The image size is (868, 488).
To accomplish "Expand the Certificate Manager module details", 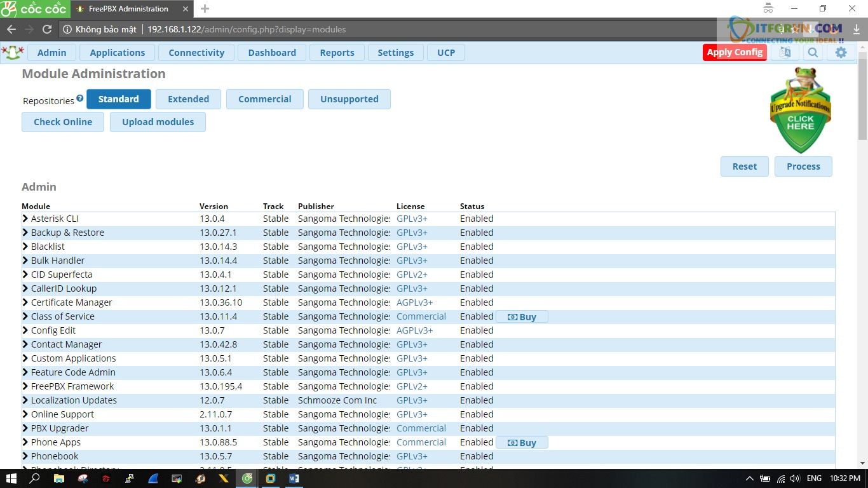I will (x=25, y=302).
